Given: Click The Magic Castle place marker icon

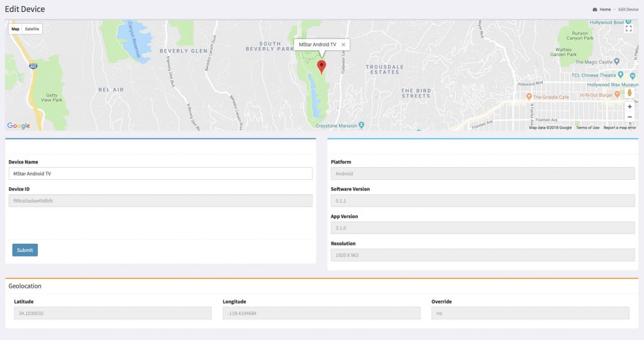Looking at the screenshot, I should [x=616, y=62].
